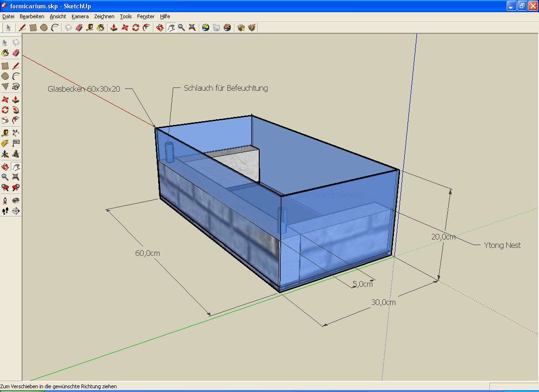This screenshot has height=392, width=539.
Task: Select the Polygon tool in left toolbar
Action: click(x=5, y=87)
